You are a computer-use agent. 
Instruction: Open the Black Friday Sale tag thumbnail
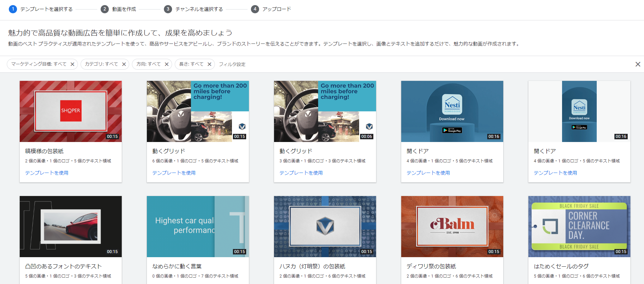pos(579,227)
